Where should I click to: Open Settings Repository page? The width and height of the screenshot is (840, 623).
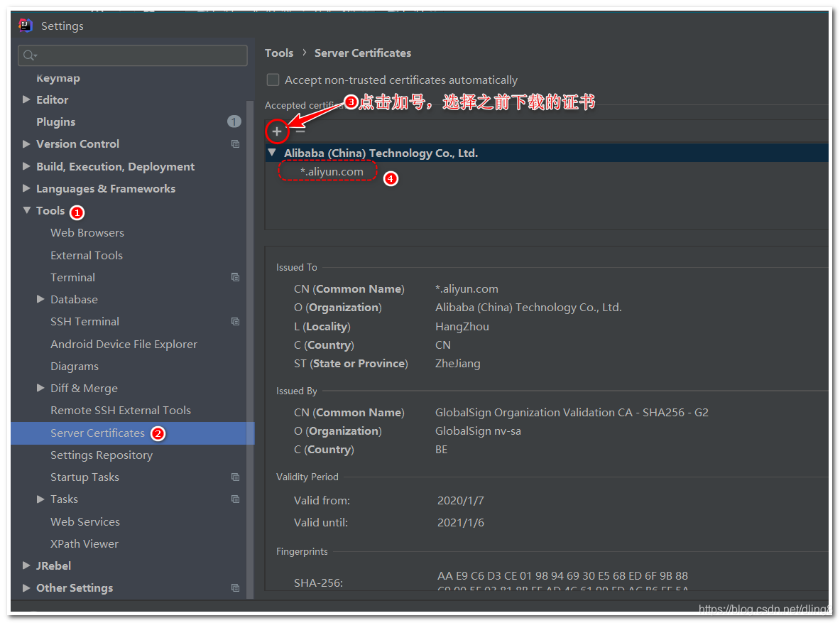(x=102, y=455)
